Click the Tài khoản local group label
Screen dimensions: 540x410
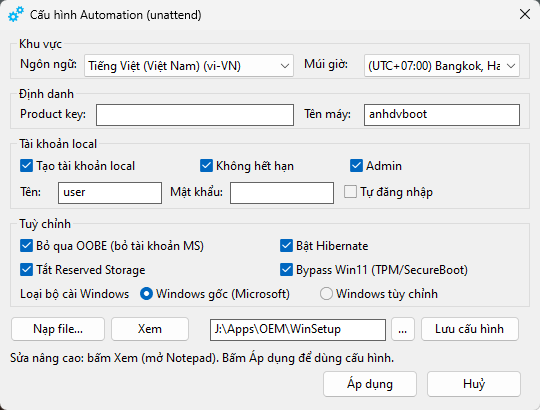pyautogui.click(x=58, y=144)
